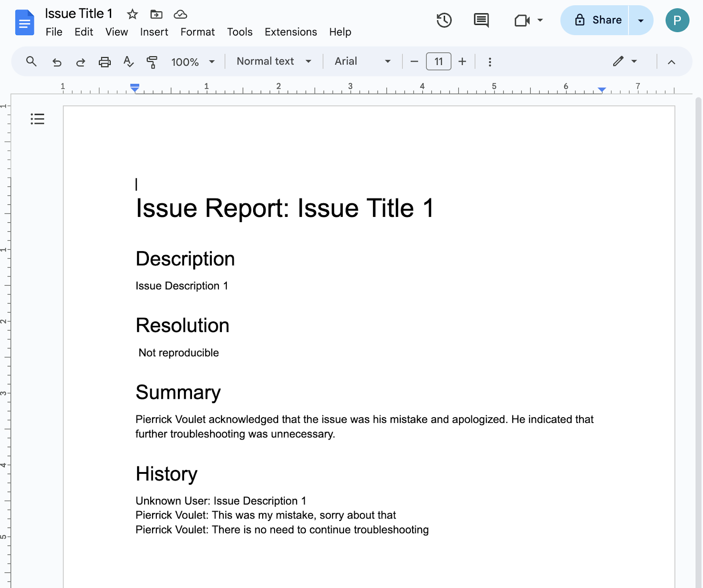Open spelling and grammar check
Image resolution: width=703 pixels, height=588 pixels.
point(128,62)
